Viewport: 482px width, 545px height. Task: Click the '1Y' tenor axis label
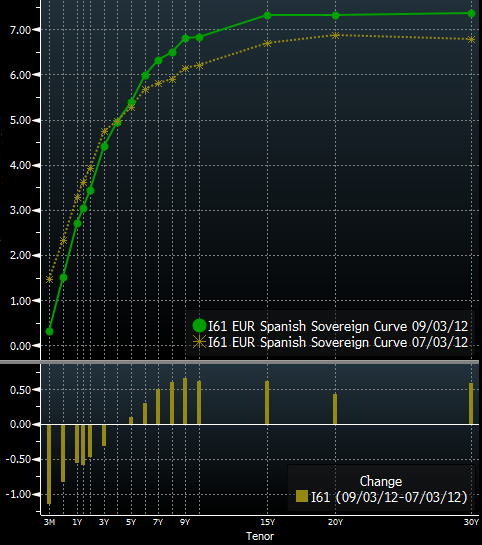[77, 522]
